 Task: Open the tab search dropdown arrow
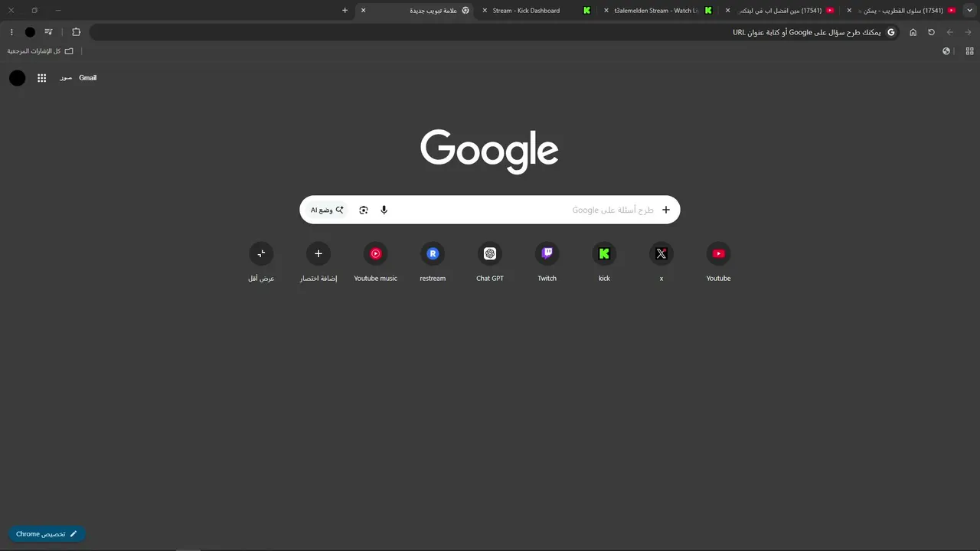969,11
